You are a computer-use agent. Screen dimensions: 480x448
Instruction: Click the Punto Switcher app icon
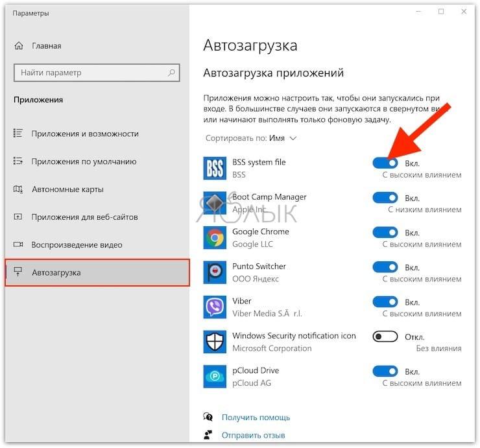coord(215,272)
